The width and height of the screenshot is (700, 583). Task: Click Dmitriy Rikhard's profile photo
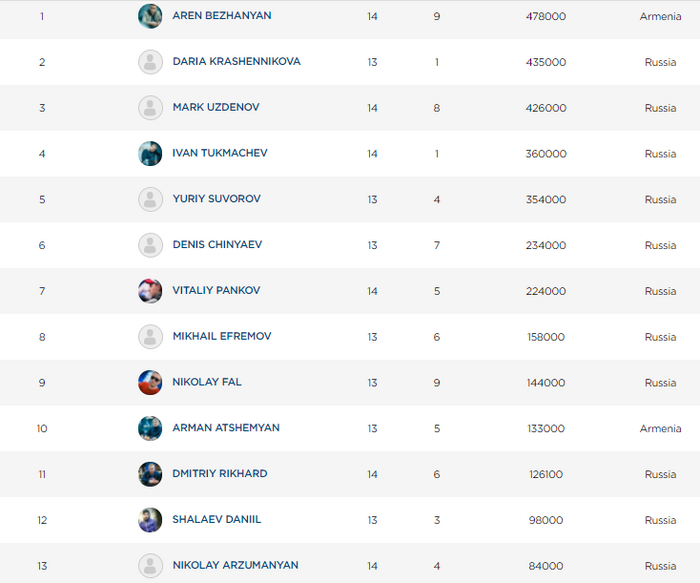(x=150, y=474)
